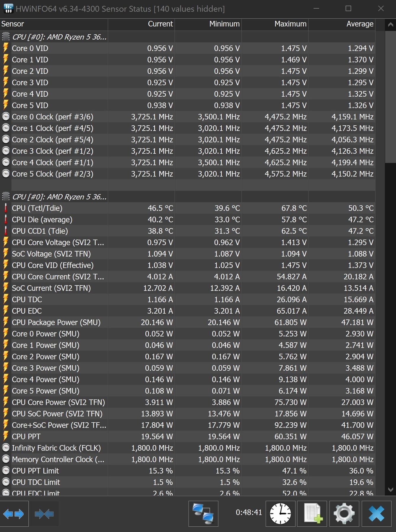
Task: Select the Core 5 Clock (perf #2/3) row
Action: (x=188, y=174)
